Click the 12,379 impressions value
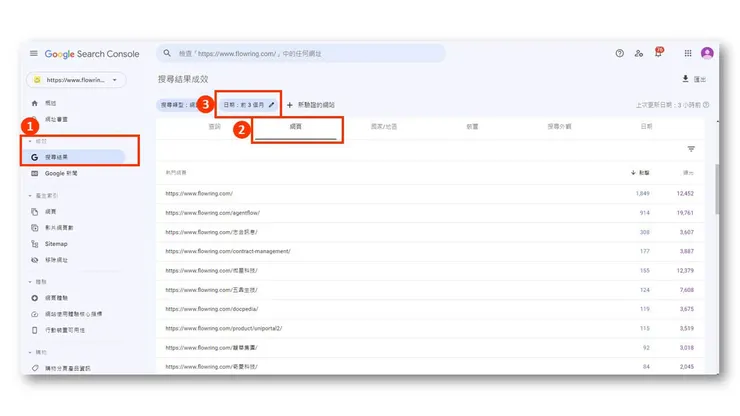Screen dimensions: 740x416 (685, 271)
